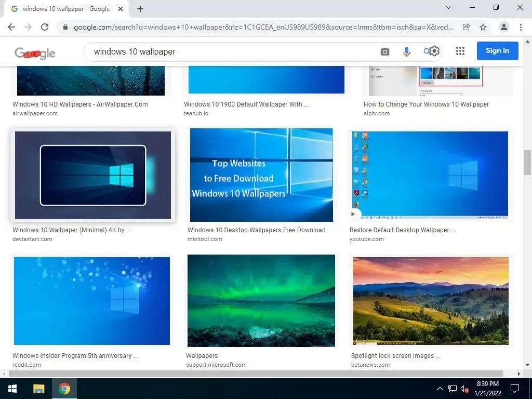Open Google quick settings gear
The width and height of the screenshot is (532, 399).
tap(435, 51)
